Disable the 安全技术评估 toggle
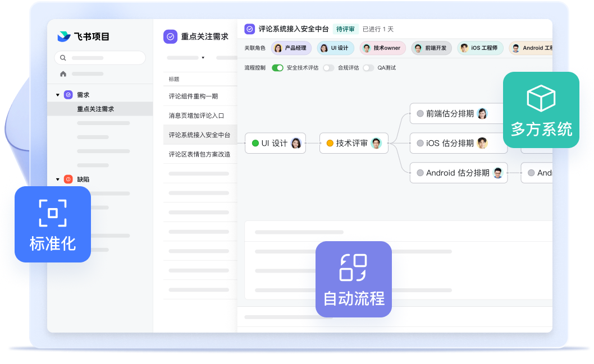The width and height of the screenshot is (594, 364). (277, 68)
